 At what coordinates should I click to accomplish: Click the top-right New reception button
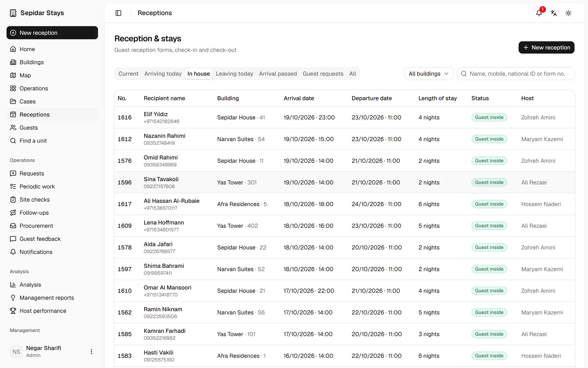(546, 47)
